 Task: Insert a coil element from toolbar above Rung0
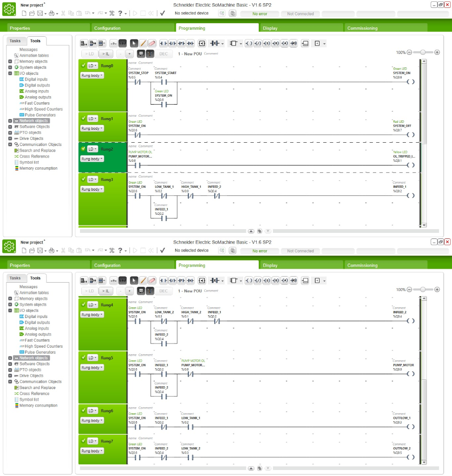[249, 43]
